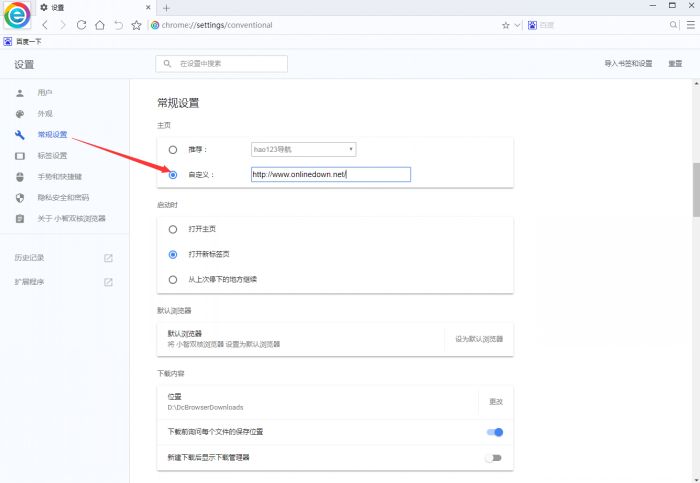Click the search magnifier icon in settings
The height and width of the screenshot is (483, 700).
click(167, 64)
